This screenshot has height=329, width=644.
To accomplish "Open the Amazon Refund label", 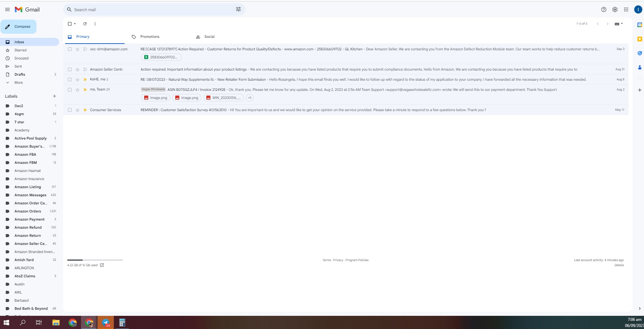I will 28,227.
